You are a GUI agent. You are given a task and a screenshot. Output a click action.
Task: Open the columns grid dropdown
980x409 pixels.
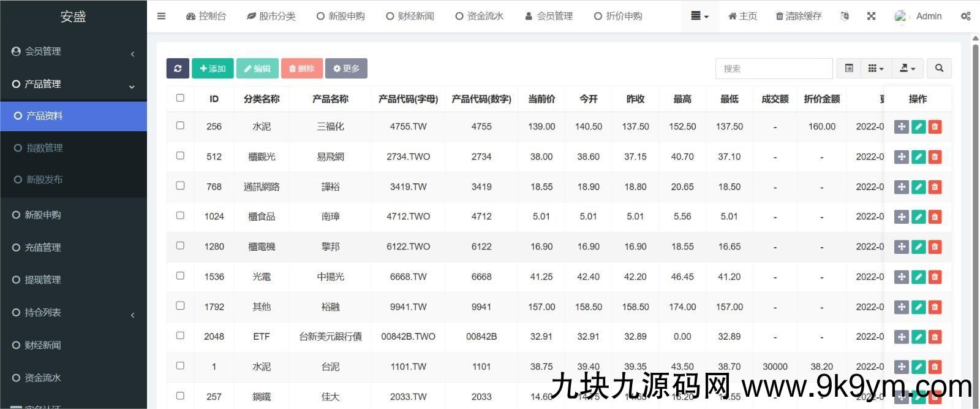876,68
